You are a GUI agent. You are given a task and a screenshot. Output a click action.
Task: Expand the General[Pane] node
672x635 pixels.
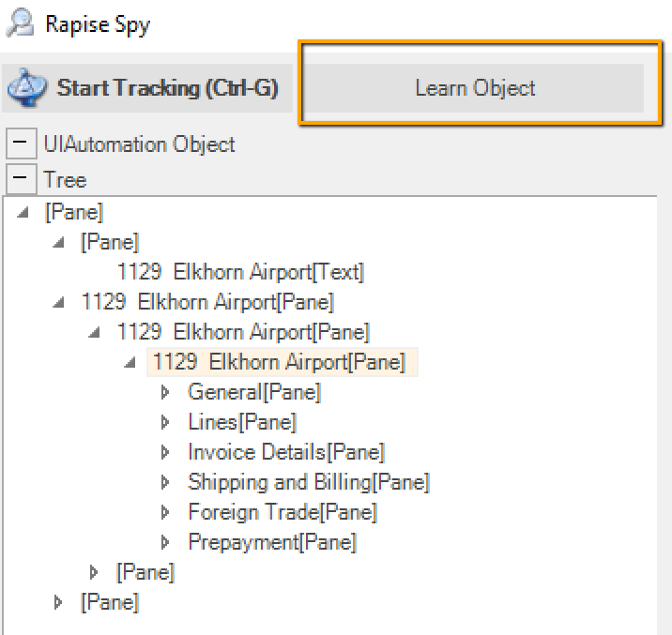[166, 392]
